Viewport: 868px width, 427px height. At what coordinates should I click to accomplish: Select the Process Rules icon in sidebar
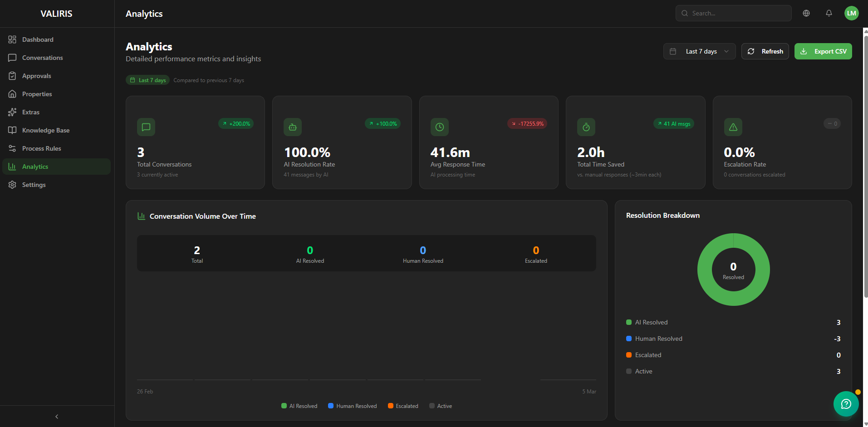(13, 148)
